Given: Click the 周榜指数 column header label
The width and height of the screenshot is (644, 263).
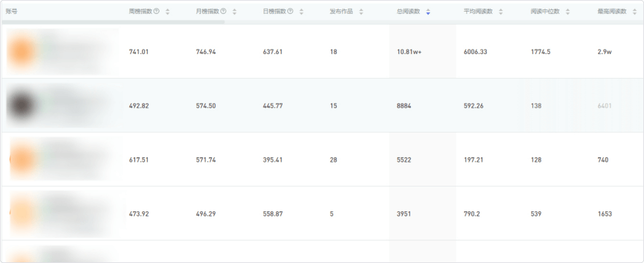Looking at the screenshot, I should [x=141, y=12].
